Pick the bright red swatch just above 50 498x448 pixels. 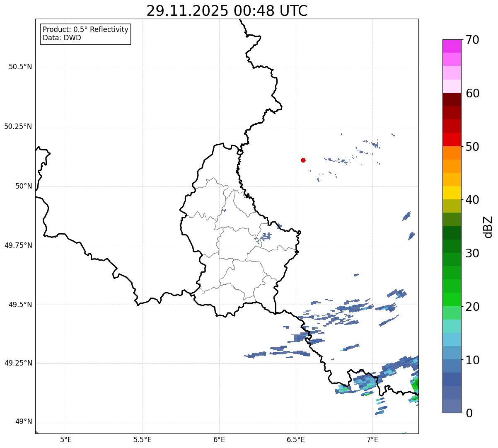452,139
